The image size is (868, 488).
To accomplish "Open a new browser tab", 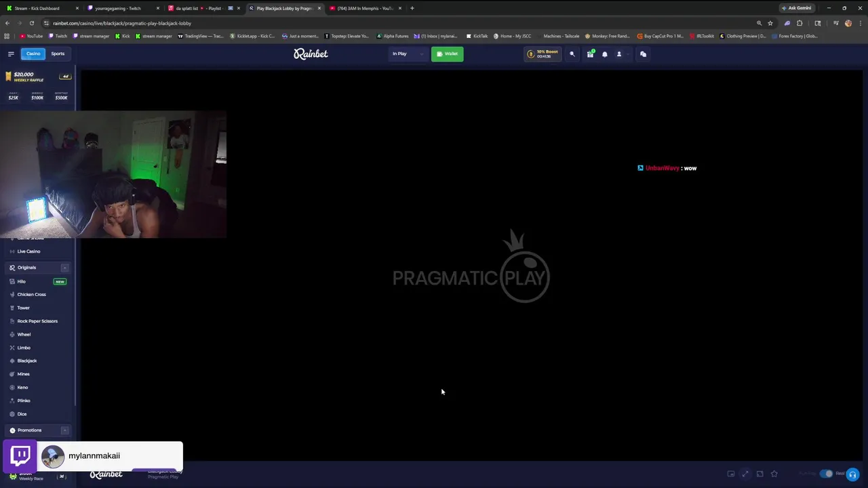I will [412, 8].
